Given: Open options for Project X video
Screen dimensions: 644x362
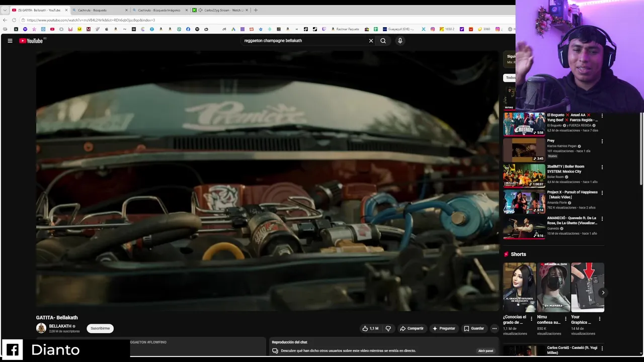Looking at the screenshot, I should pos(602,193).
